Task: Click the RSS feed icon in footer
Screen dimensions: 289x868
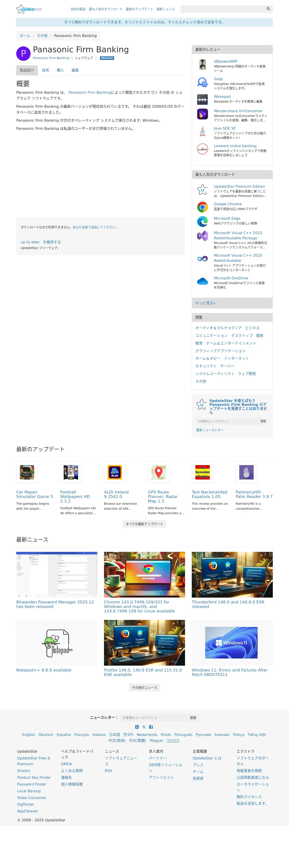Action: [x=137, y=727]
